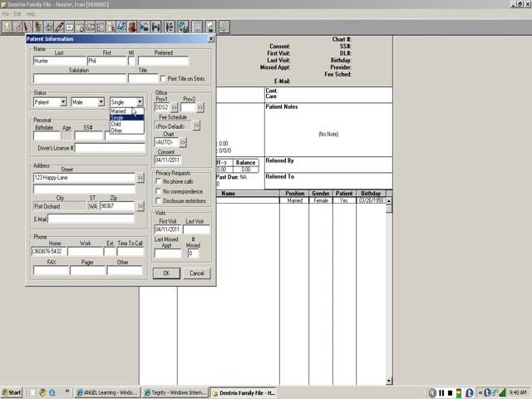Open the File menu

coord(6,14)
